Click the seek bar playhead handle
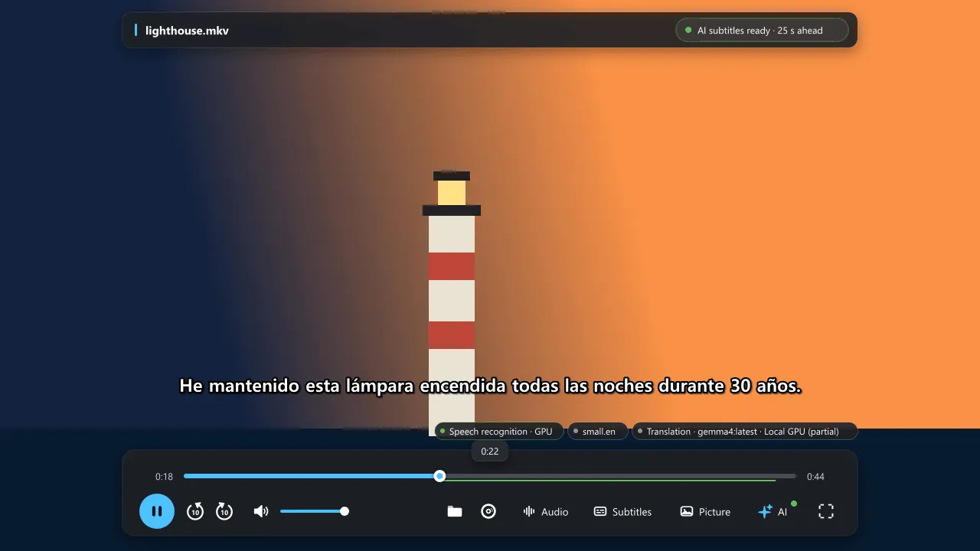980x551 pixels. point(439,476)
